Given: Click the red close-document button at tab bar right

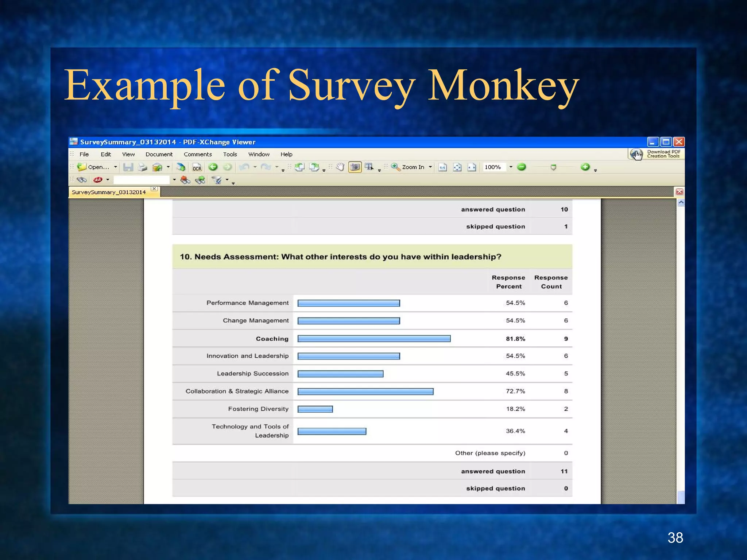Looking at the screenshot, I should 679,192.
